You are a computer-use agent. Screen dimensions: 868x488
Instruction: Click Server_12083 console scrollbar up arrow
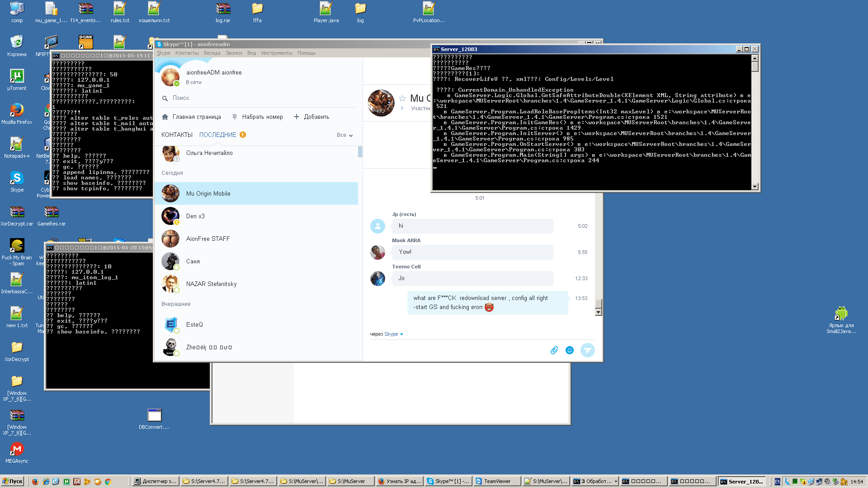tap(755, 58)
